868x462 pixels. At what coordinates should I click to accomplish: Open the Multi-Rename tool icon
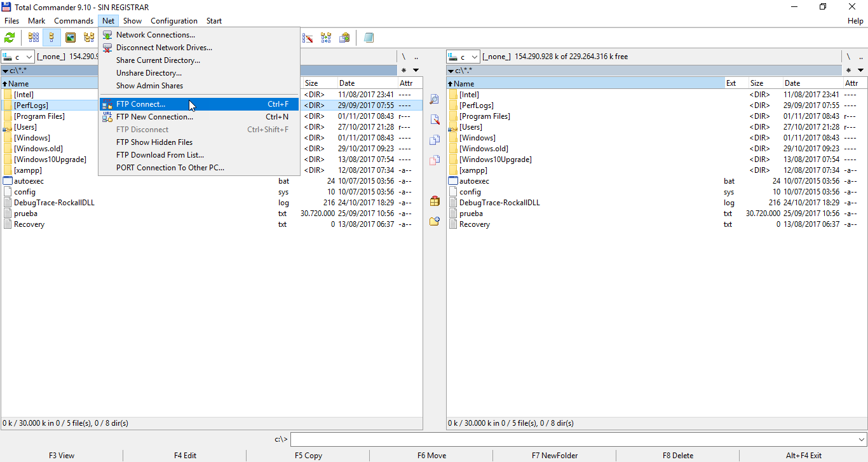click(308, 37)
